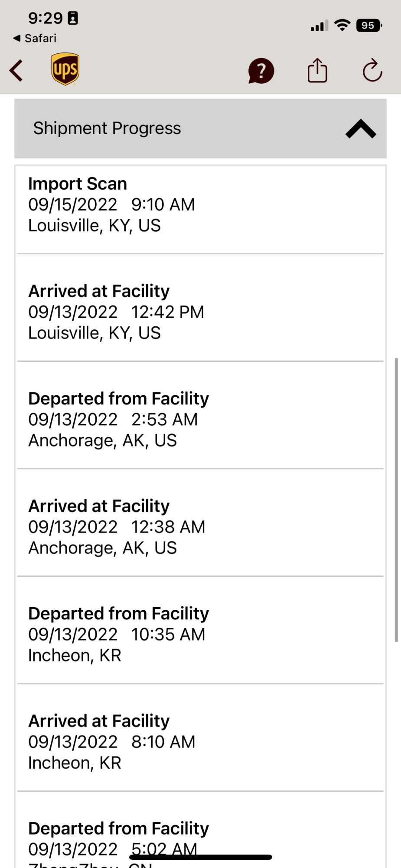
Task: Tap the back arrow in the UPS header
Action: pos(16,71)
